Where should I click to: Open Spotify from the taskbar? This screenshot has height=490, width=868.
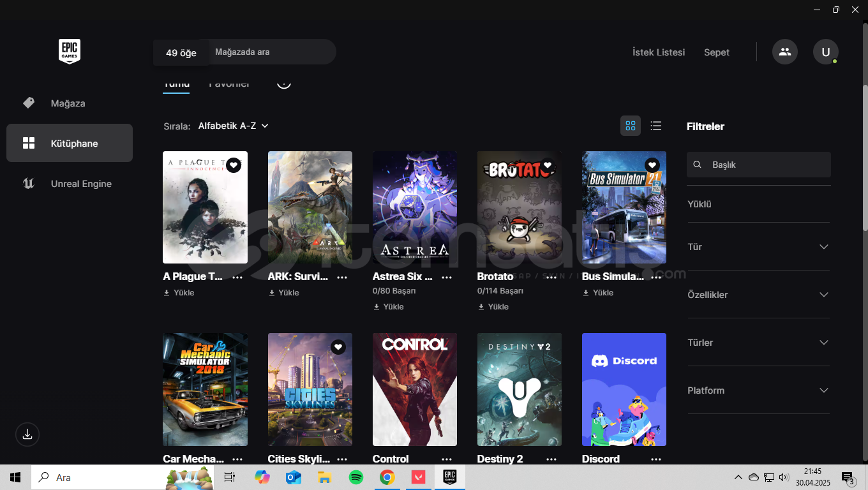pyautogui.click(x=356, y=477)
